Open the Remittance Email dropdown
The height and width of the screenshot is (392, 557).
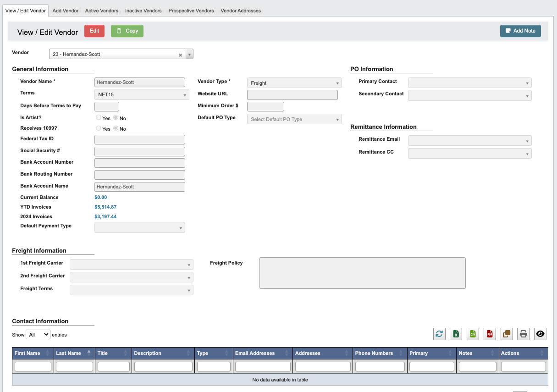pyautogui.click(x=470, y=141)
